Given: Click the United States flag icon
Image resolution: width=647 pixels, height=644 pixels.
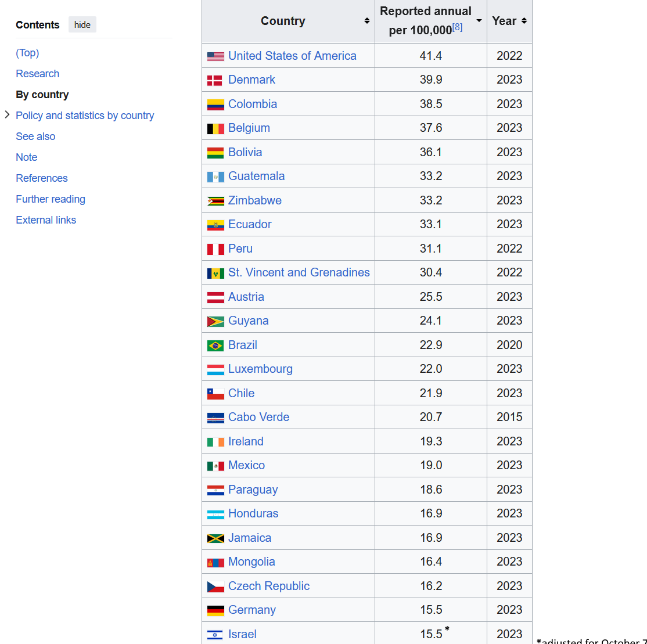Looking at the screenshot, I should click(x=215, y=56).
